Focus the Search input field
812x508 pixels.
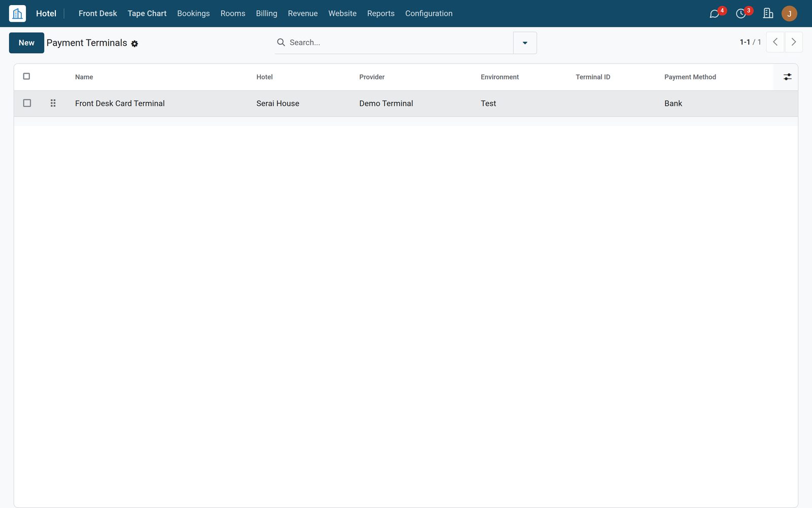click(400, 43)
